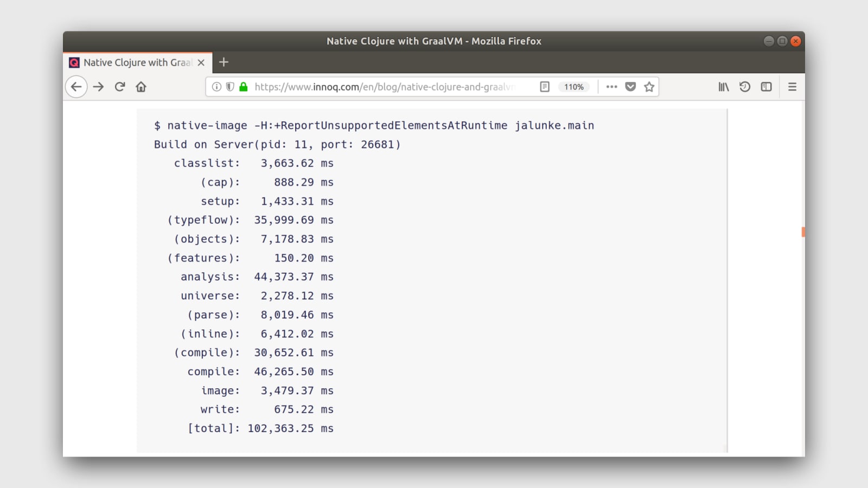The width and height of the screenshot is (868, 488).
Task: Click the window title 'Native Clojure with GraalVM'
Action: point(394,41)
